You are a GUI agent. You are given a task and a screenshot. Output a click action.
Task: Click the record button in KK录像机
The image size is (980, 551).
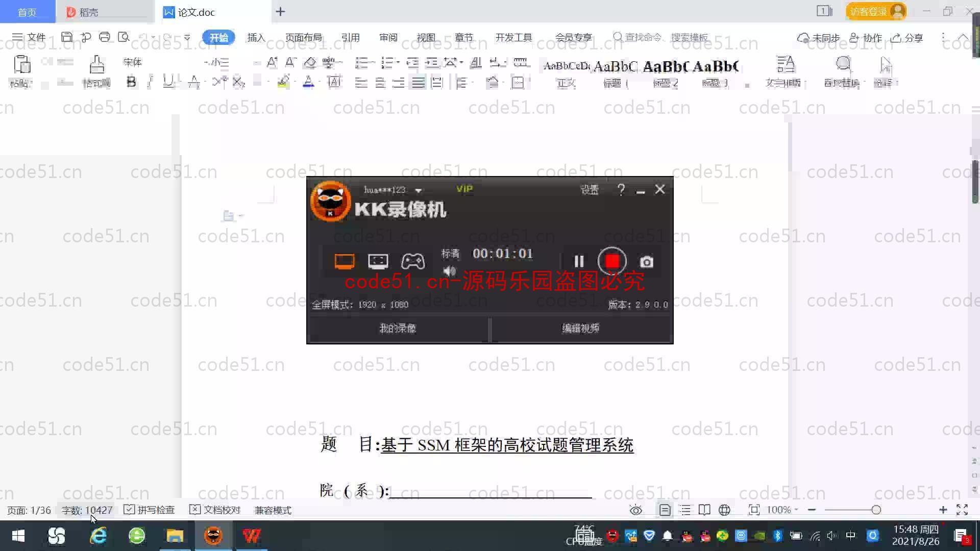[611, 261]
